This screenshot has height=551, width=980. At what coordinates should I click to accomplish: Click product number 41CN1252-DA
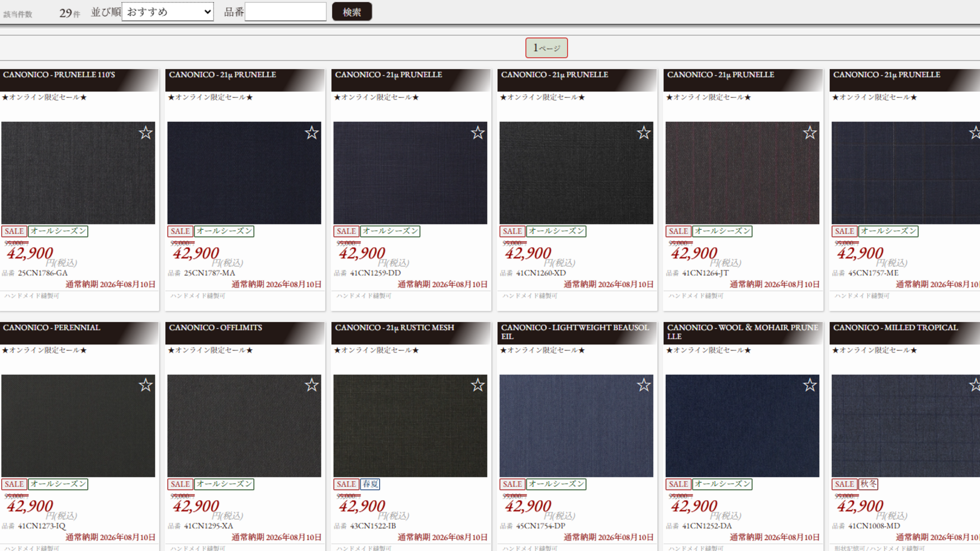[x=707, y=526]
